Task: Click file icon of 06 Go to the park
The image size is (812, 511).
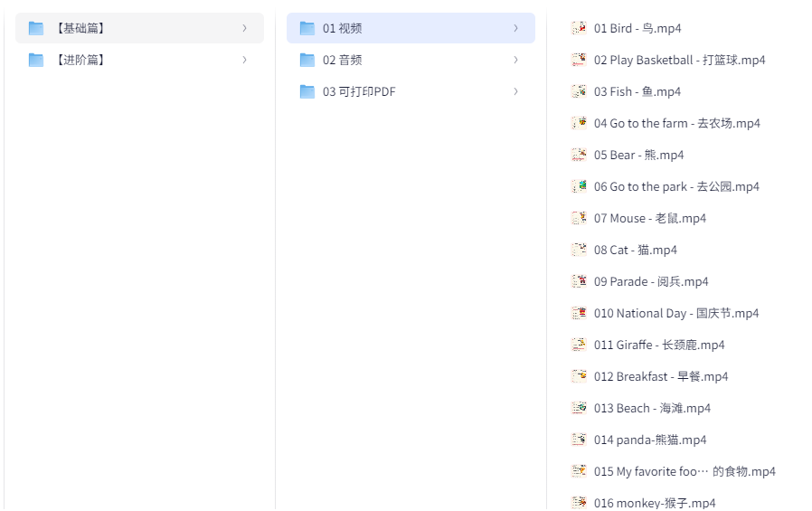Action: (579, 186)
